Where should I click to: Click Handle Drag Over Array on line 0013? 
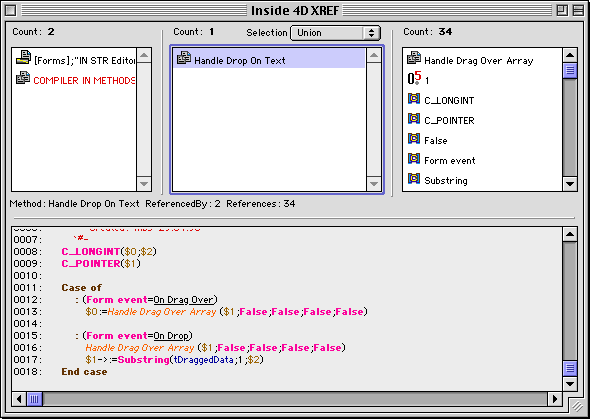pyautogui.click(x=162, y=311)
